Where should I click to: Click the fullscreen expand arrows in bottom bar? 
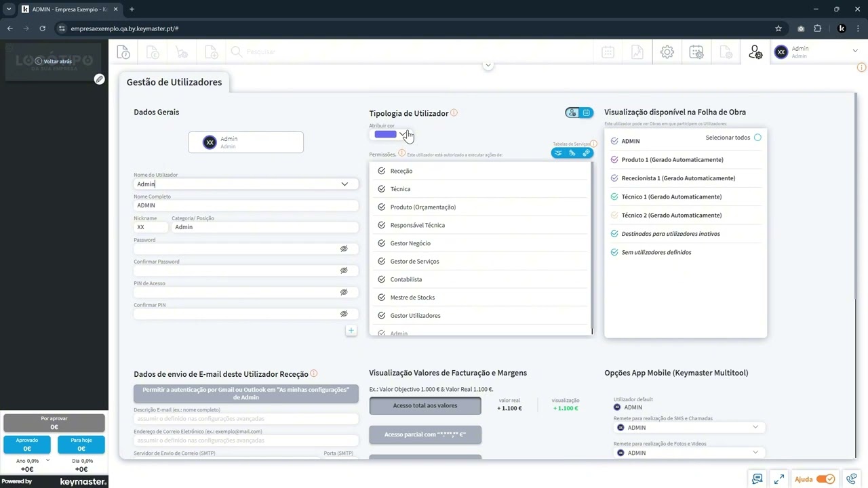point(779,479)
